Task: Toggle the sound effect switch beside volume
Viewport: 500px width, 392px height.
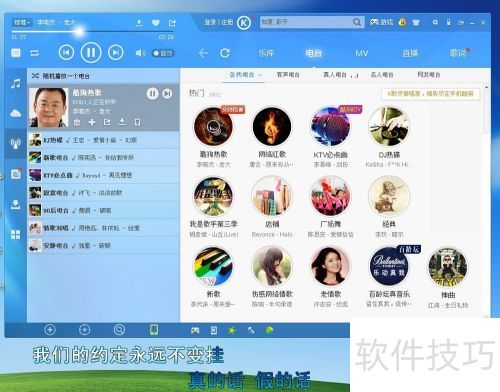Action: coord(163,53)
